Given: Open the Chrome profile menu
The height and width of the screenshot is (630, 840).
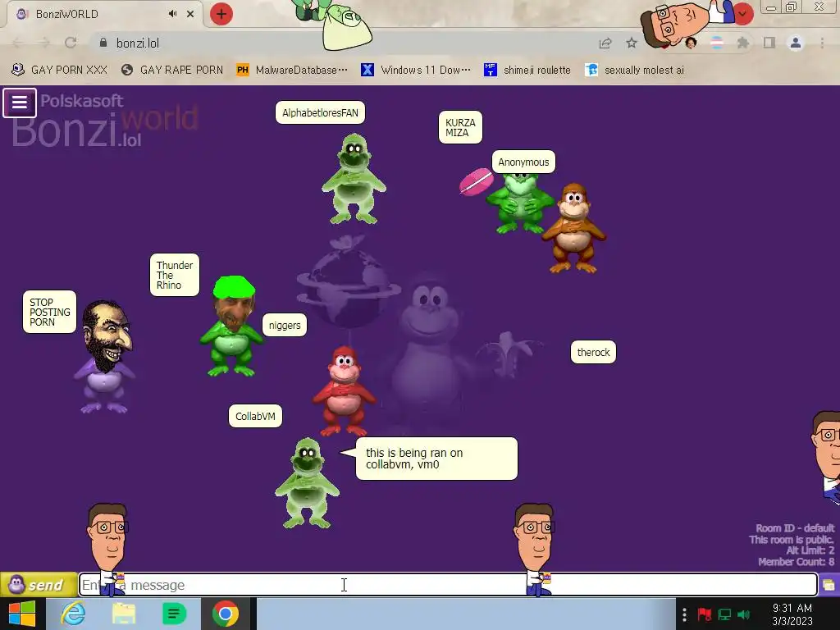Looking at the screenshot, I should tap(796, 43).
